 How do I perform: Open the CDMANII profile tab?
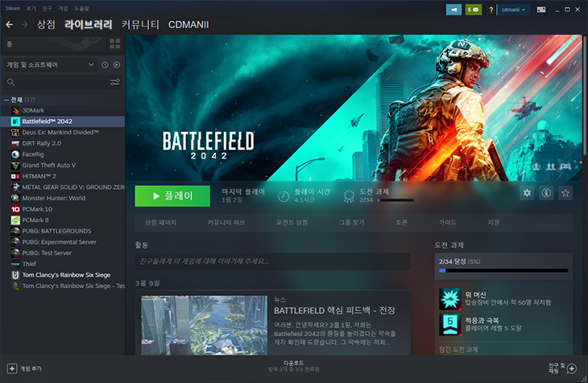[188, 25]
